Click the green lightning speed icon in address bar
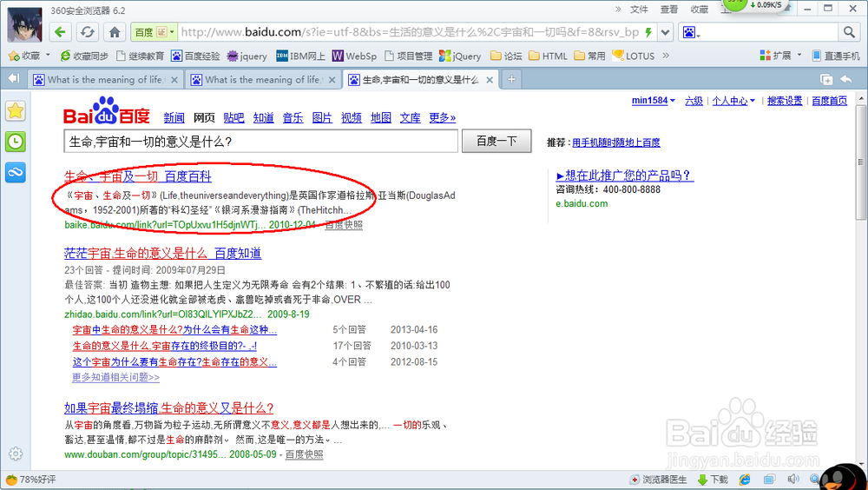 pos(648,32)
